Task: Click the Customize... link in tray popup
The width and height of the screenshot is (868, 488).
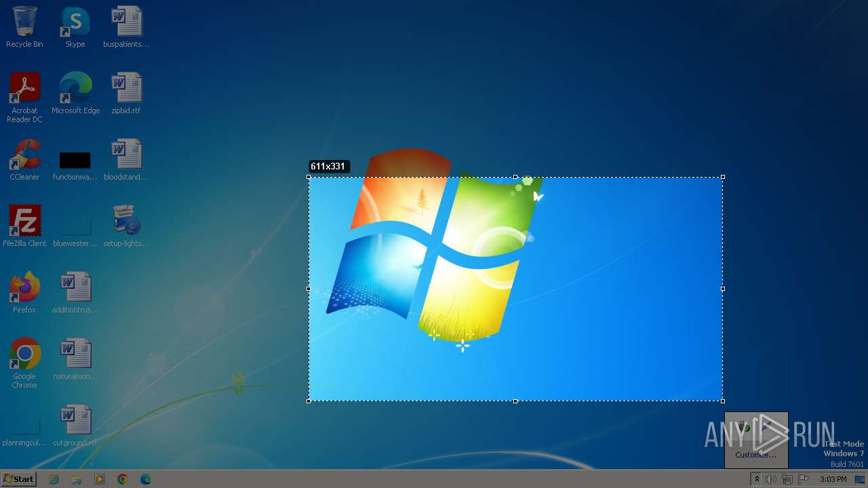Action: pyautogui.click(x=755, y=455)
